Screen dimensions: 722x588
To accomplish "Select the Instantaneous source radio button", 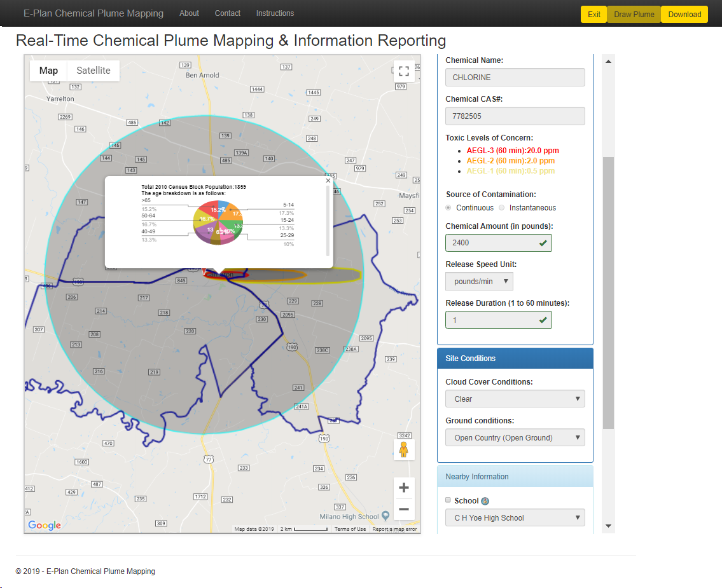I will pyautogui.click(x=502, y=208).
